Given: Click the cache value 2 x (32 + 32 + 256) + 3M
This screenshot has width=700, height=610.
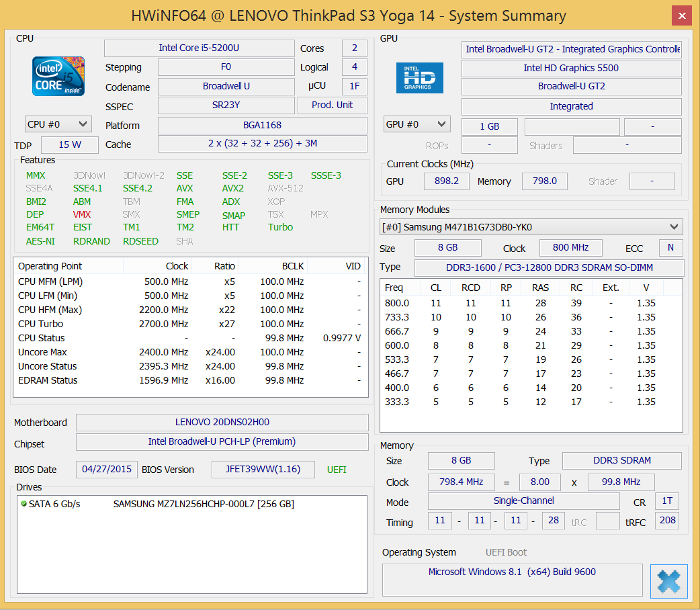Looking at the screenshot, I should (x=263, y=143).
